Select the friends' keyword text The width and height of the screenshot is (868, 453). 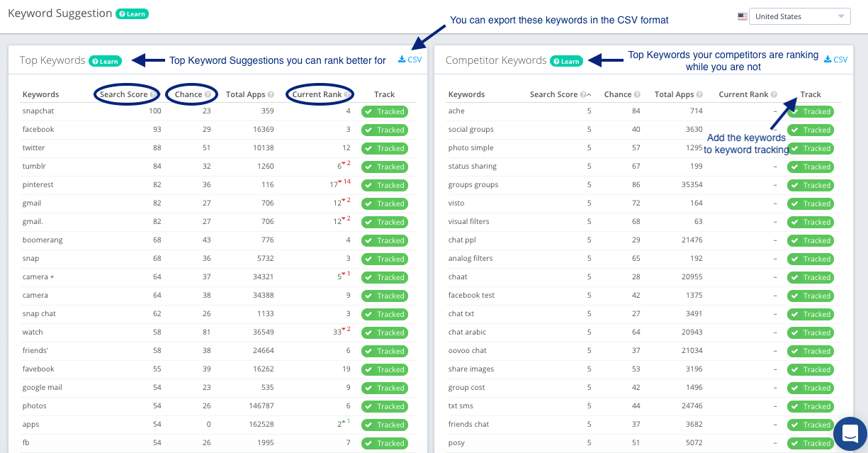point(36,351)
